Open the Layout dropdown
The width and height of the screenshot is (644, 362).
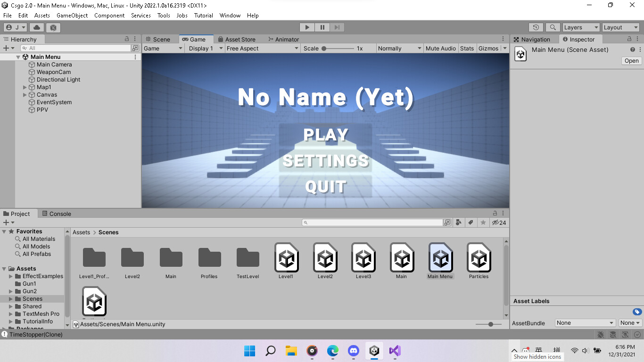(620, 27)
